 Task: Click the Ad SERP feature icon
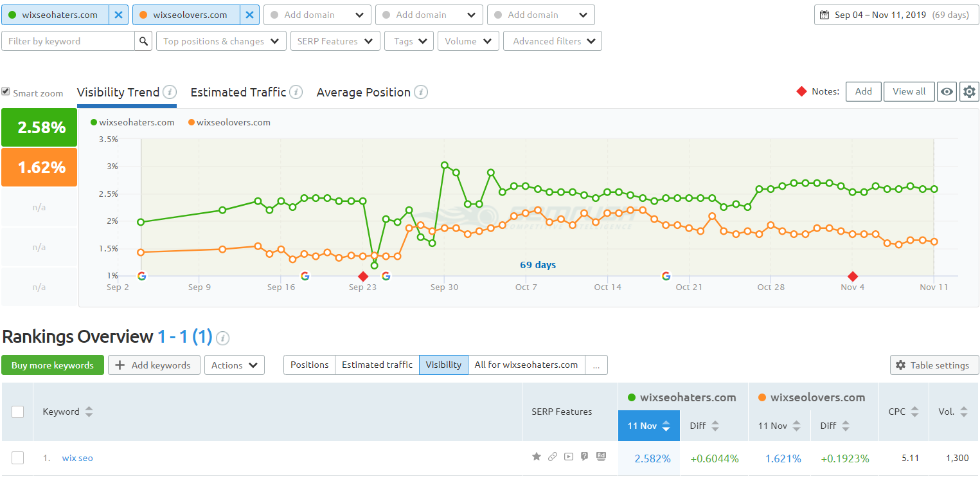pyautogui.click(x=601, y=457)
